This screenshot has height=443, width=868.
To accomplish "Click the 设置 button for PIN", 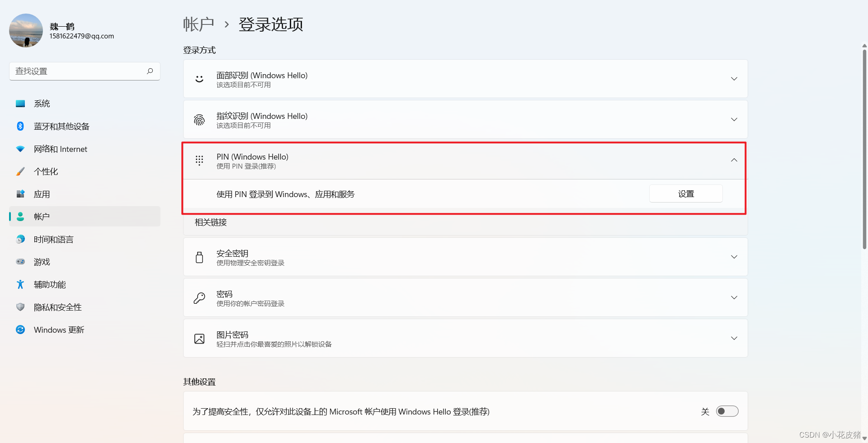I will (x=686, y=193).
